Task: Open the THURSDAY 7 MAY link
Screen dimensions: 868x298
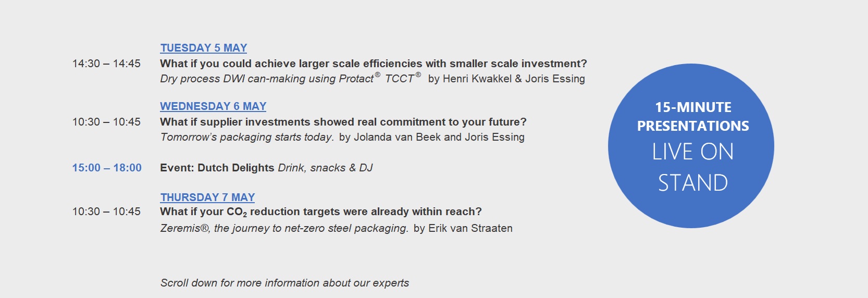Action: click(207, 197)
